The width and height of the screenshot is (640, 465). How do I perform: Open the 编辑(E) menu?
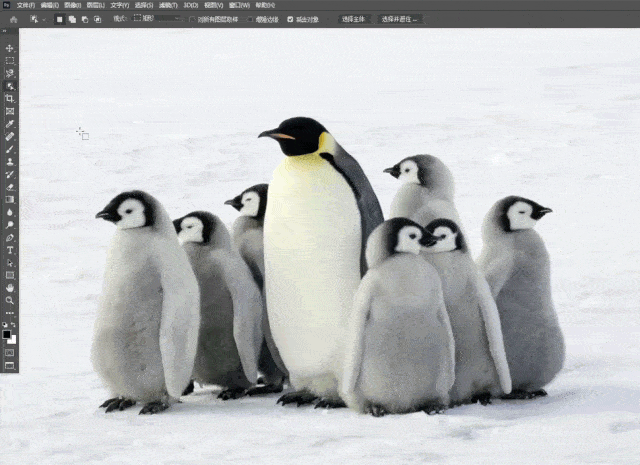click(x=50, y=5)
